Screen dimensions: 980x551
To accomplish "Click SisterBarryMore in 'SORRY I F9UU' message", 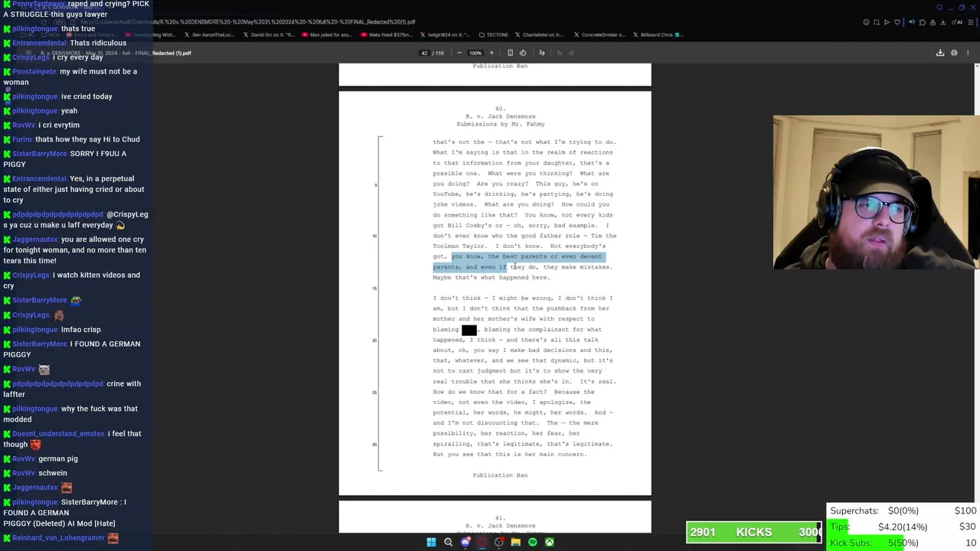I will 39,153.
